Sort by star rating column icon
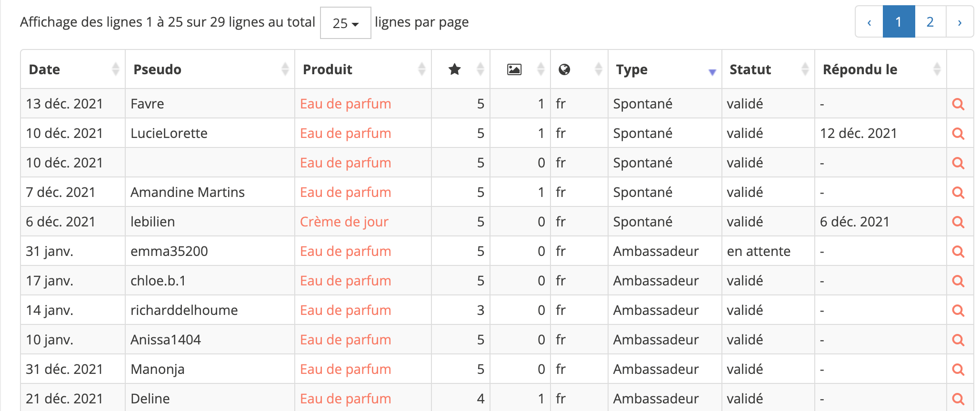The height and width of the screenshot is (411, 980). pyautogui.click(x=455, y=69)
